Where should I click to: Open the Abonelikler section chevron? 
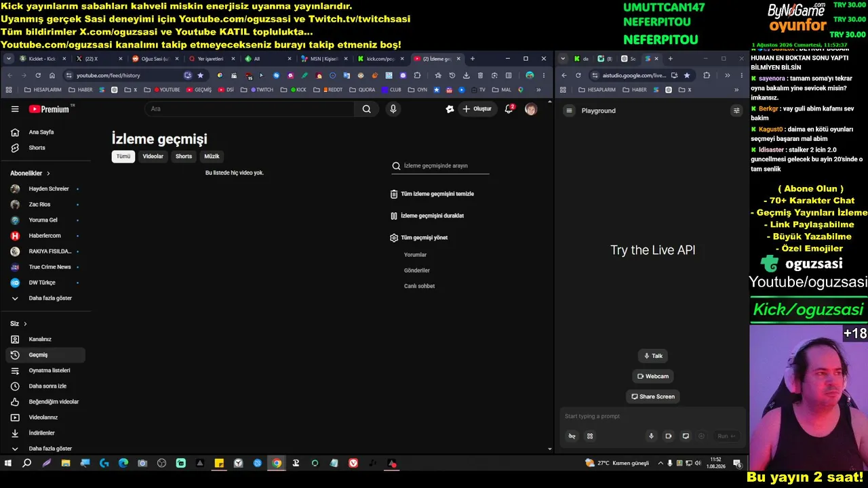[x=48, y=174]
